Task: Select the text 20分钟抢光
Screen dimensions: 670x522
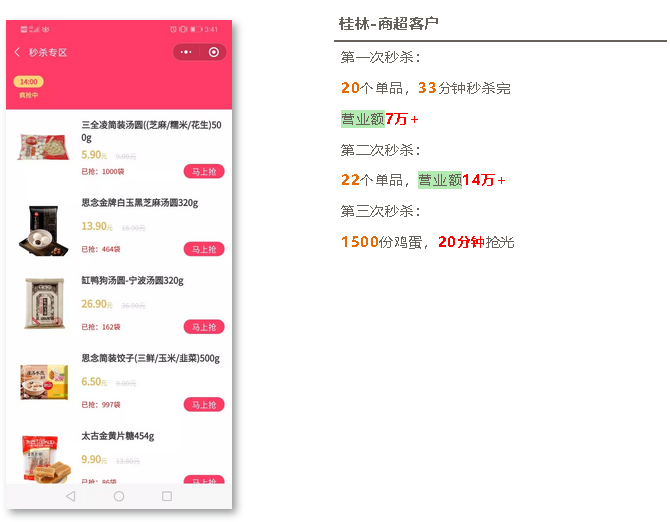Action: pos(476,242)
